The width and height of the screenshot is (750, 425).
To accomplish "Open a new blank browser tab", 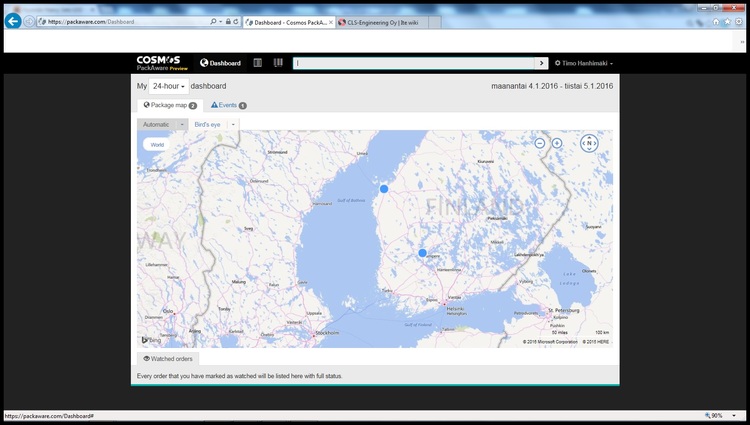I will 435,22.
